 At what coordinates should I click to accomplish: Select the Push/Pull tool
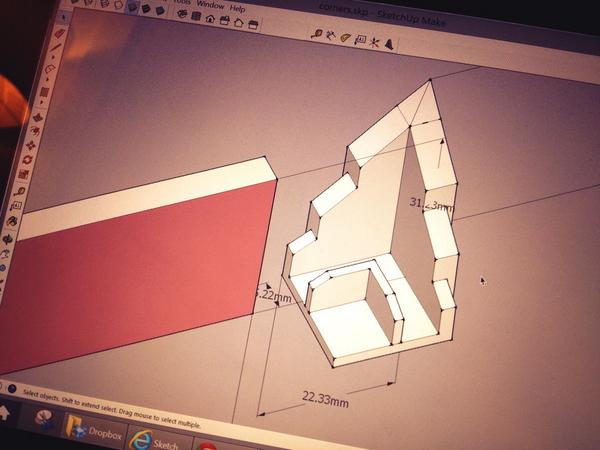(38, 117)
